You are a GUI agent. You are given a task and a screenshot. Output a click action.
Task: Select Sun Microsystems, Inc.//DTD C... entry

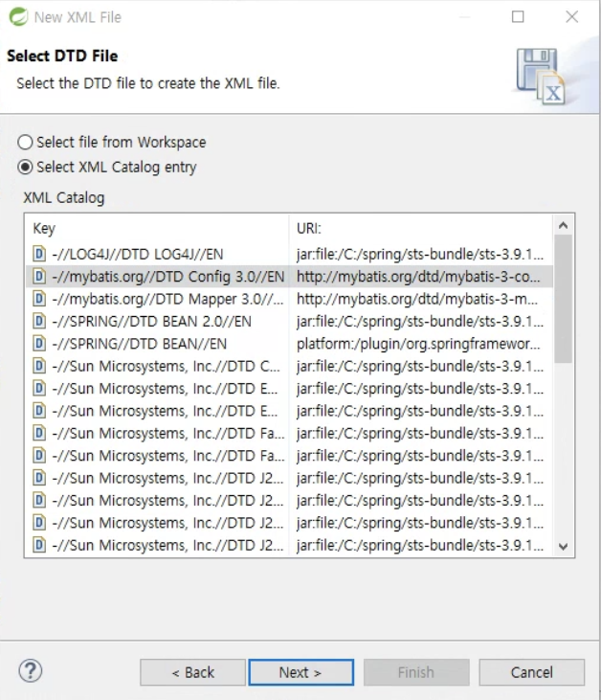click(166, 366)
